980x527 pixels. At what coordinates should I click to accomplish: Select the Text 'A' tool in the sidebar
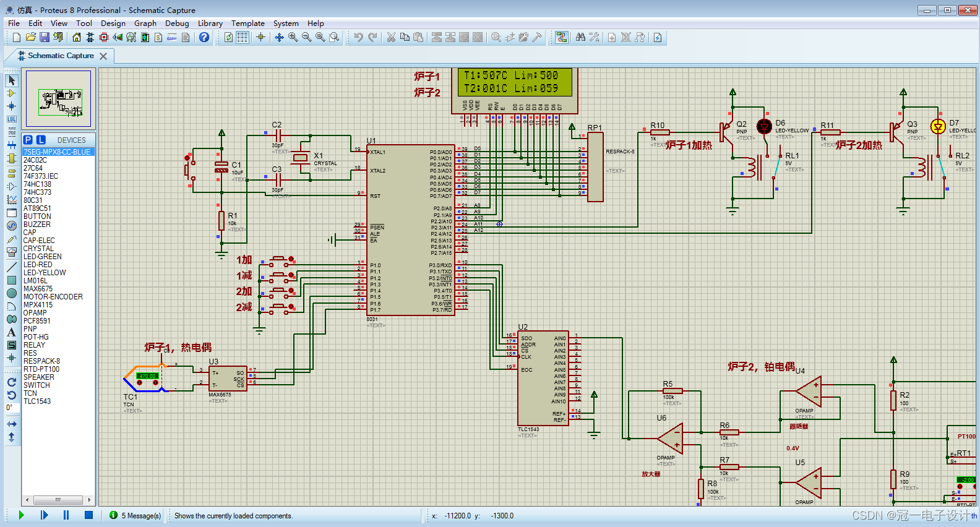pos(11,332)
